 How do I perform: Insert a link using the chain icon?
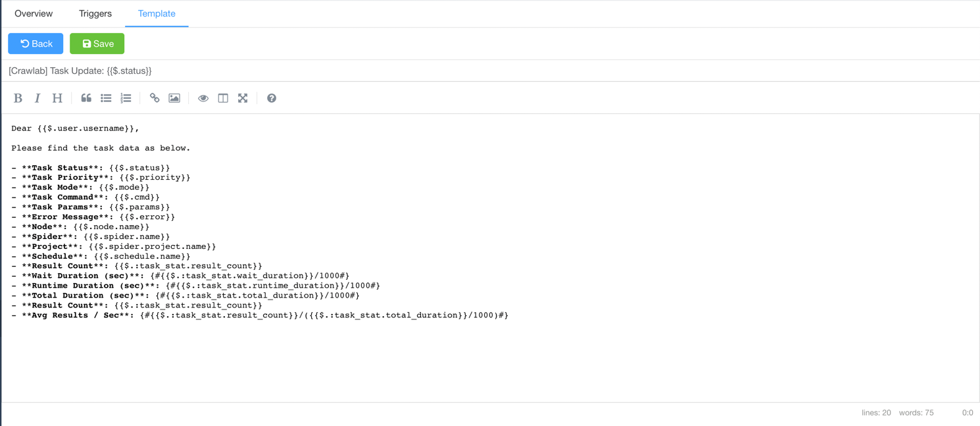pyautogui.click(x=155, y=98)
